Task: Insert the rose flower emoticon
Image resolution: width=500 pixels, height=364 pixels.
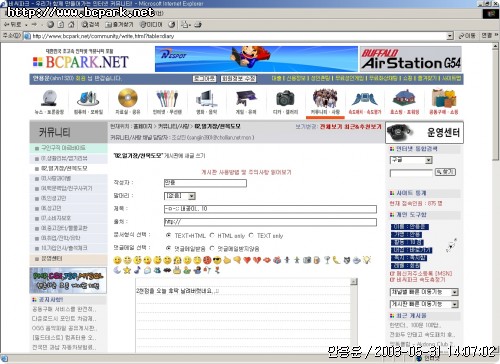Action: (217, 270)
